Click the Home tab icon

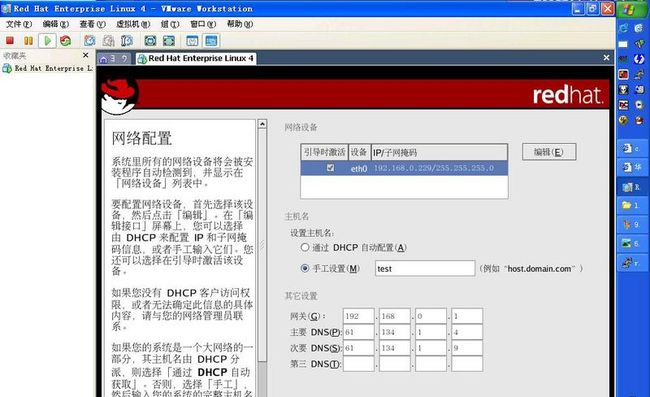tap(104, 59)
